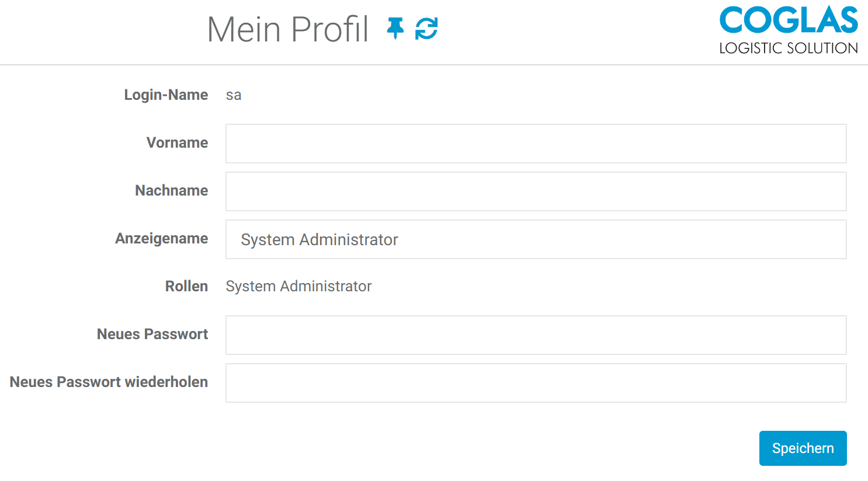The image size is (868, 481).
Task: Click the refresh icon next to title
Action: click(426, 28)
